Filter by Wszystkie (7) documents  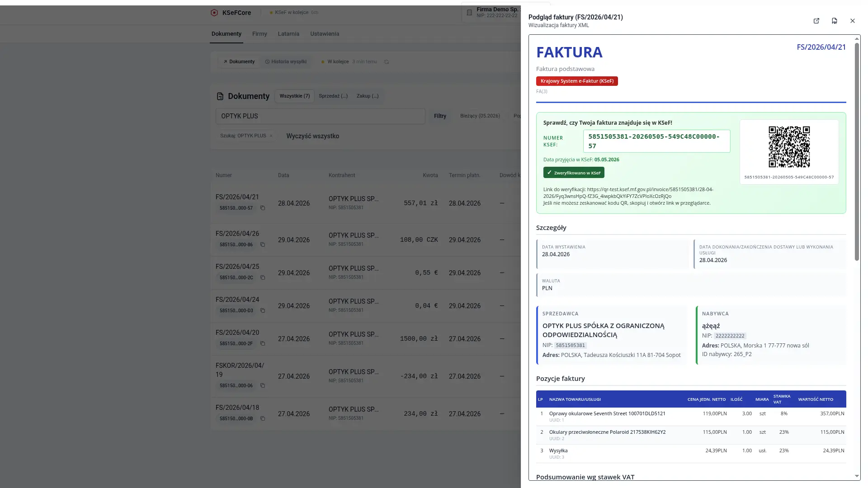[x=295, y=96]
